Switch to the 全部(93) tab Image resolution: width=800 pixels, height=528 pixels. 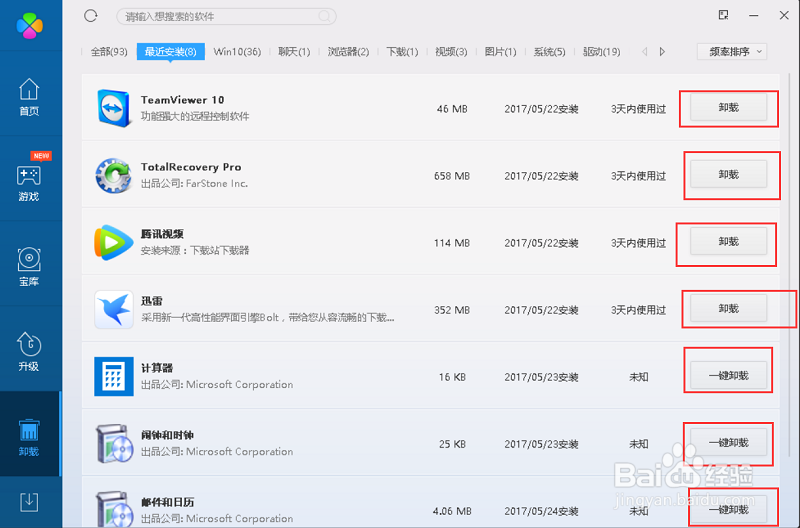109,52
